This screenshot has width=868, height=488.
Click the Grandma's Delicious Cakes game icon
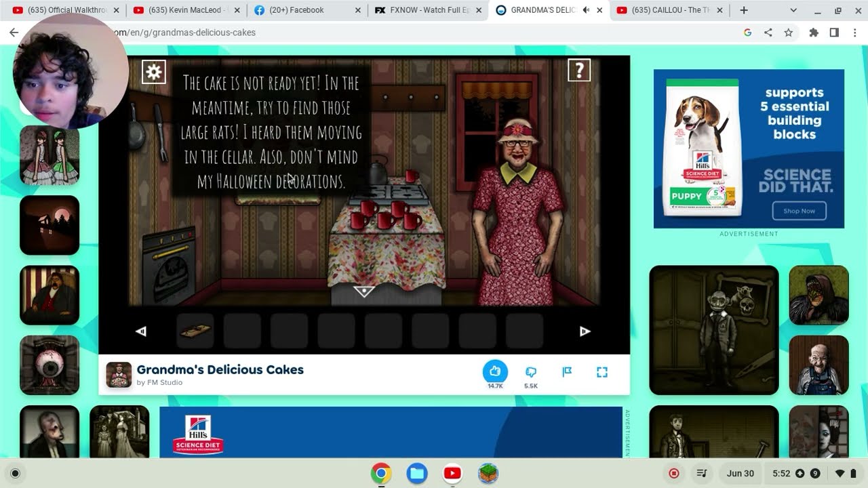pyautogui.click(x=119, y=375)
